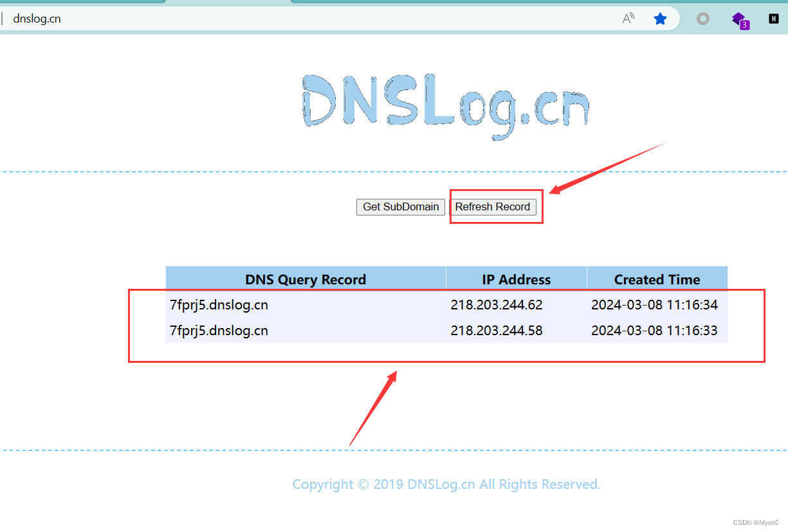The image size is (788, 532).
Task: Select 7fprj5.dnslog.cn in the 218.203.244.58 row
Action: pos(219,331)
